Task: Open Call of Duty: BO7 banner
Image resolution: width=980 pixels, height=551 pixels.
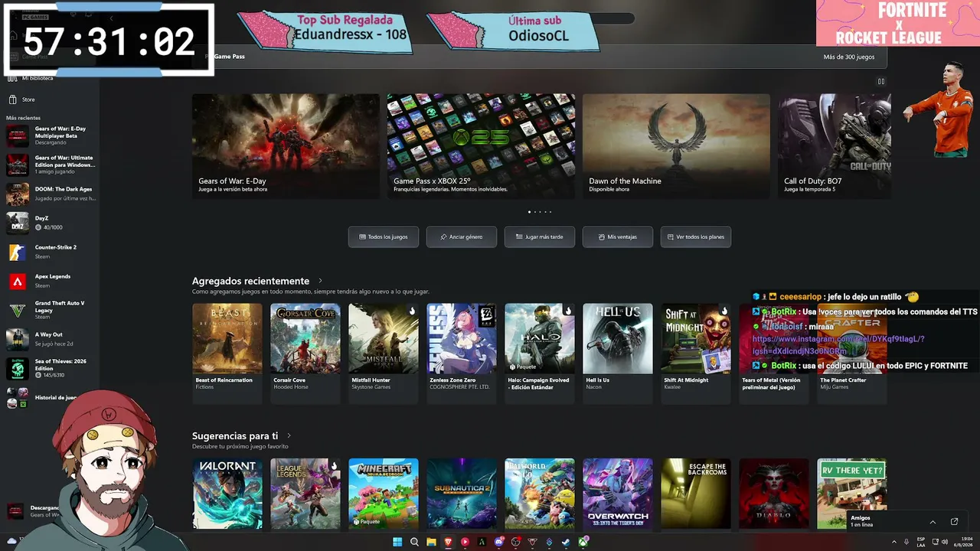Action: tap(835, 146)
